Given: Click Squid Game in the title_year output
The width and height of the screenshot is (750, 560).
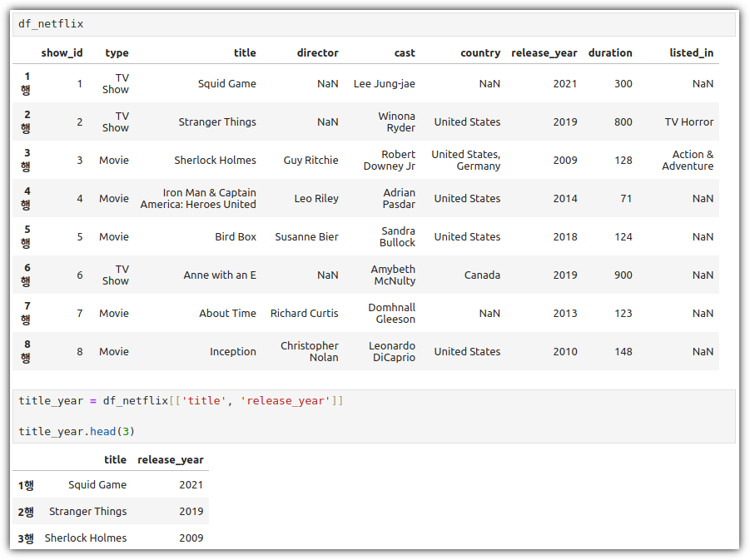Looking at the screenshot, I should (97, 485).
